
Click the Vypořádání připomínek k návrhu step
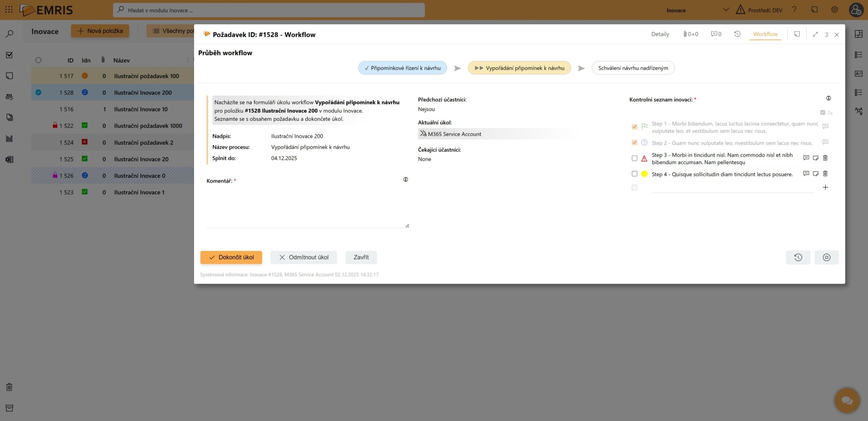pyautogui.click(x=519, y=68)
